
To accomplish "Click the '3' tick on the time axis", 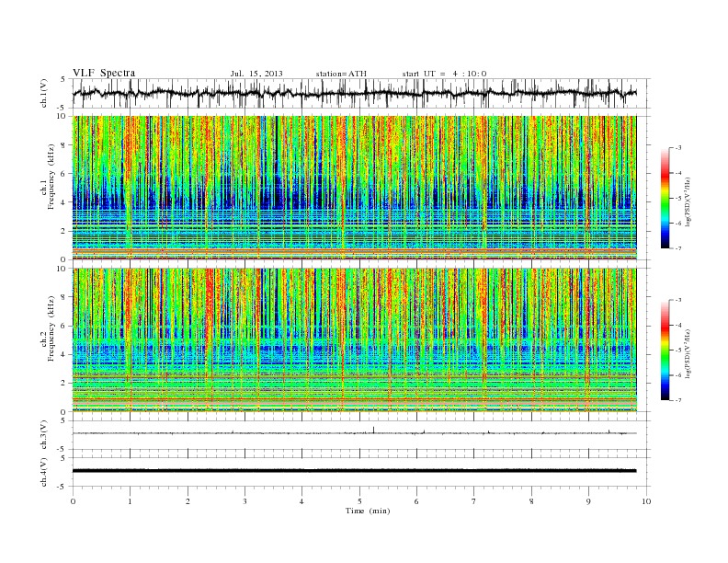I will [245, 501].
